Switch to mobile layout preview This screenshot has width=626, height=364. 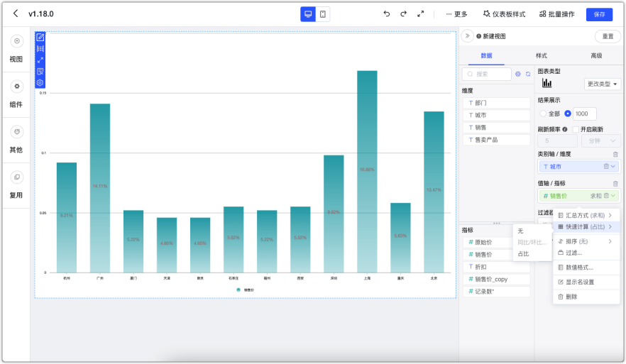tap(322, 14)
